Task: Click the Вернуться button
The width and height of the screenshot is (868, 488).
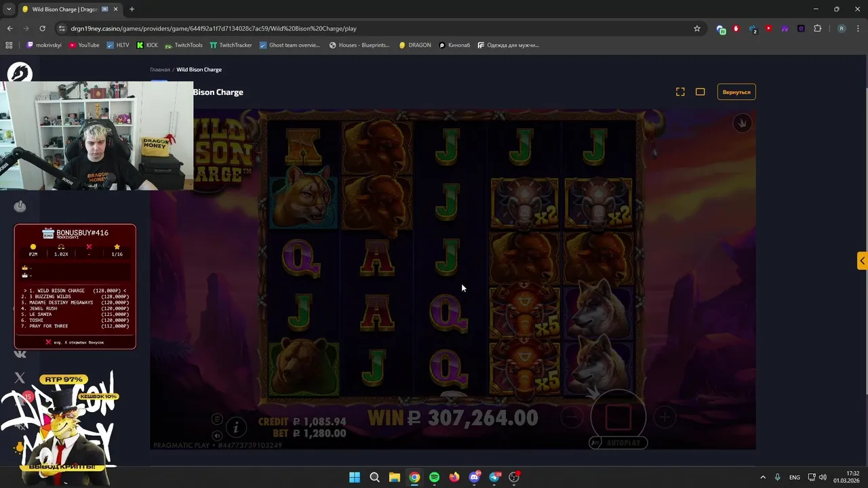Action: pyautogui.click(x=736, y=91)
